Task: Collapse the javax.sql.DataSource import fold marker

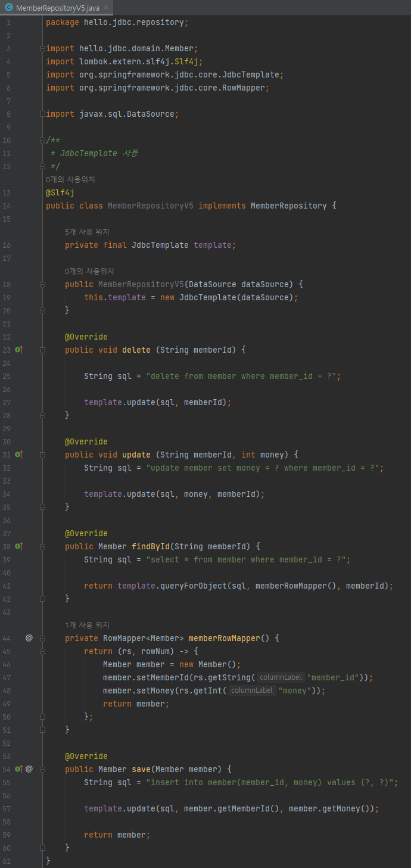Action: (42, 114)
